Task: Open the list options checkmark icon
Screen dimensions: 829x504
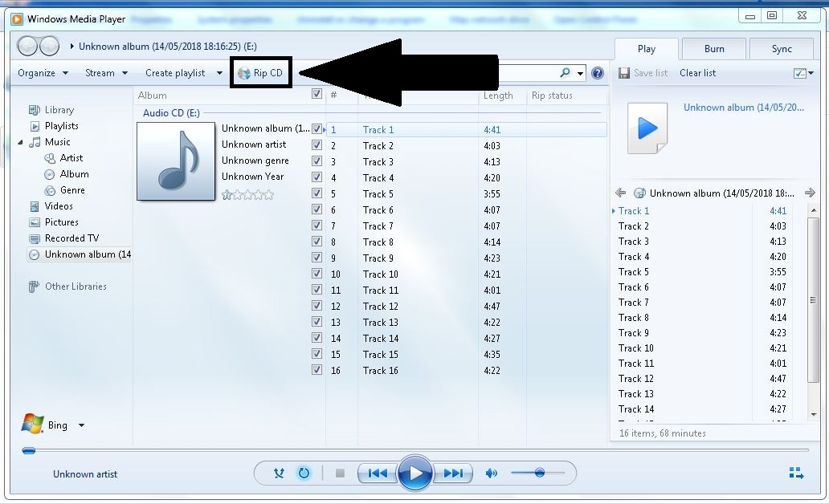Action: click(x=800, y=73)
